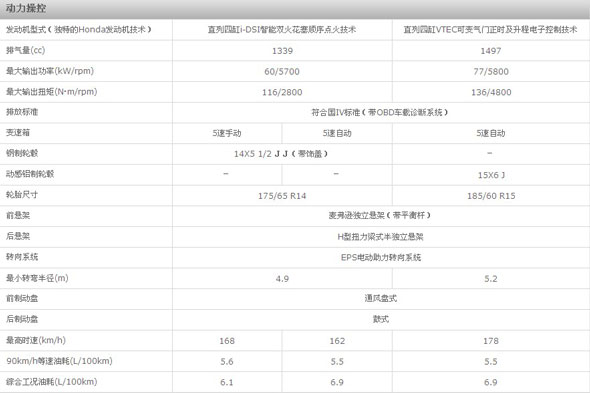Image resolution: width=590 pixels, height=393 pixels.
Task: Click 5.5 in the middle 90km/h fuel column
Action: click(337, 362)
